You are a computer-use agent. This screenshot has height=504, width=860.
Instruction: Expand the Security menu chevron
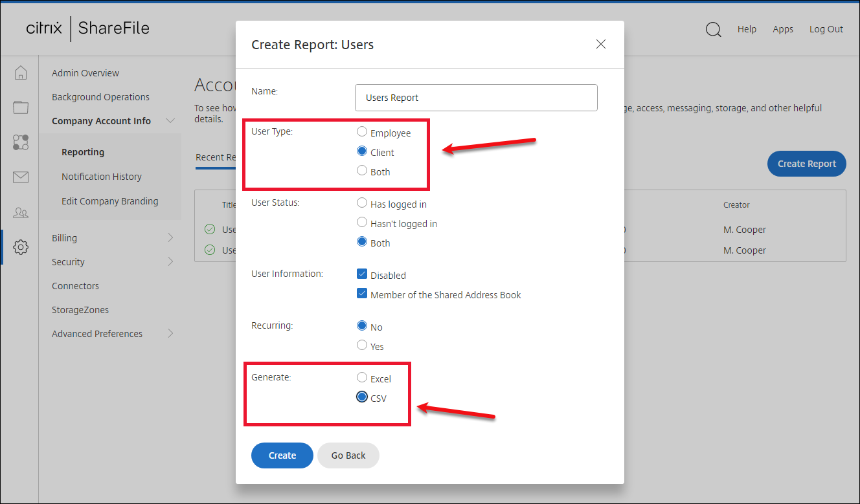pos(170,262)
